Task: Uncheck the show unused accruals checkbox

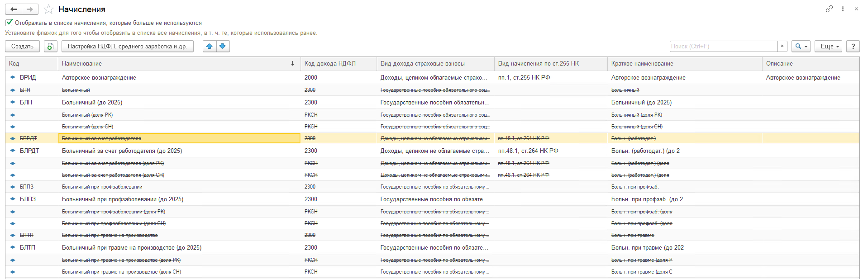Action: click(9, 23)
